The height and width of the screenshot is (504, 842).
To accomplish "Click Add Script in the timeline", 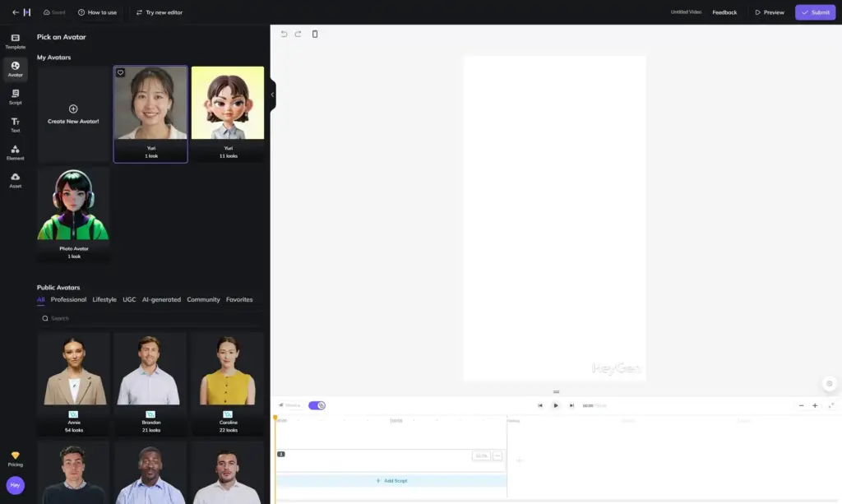I will 391,480.
